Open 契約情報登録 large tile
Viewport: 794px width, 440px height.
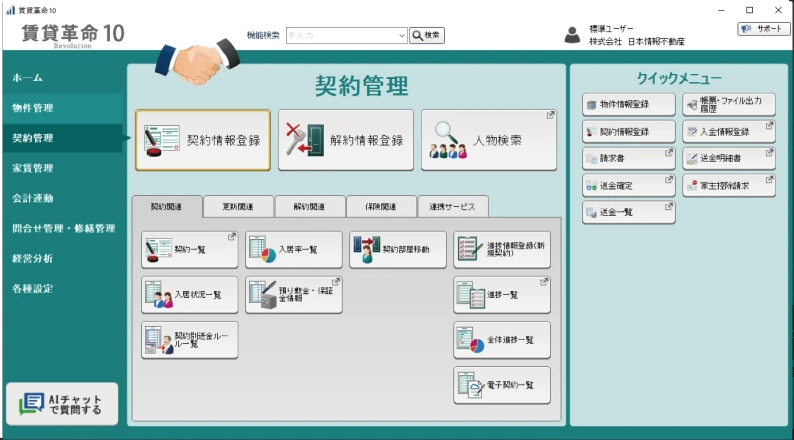(x=203, y=140)
